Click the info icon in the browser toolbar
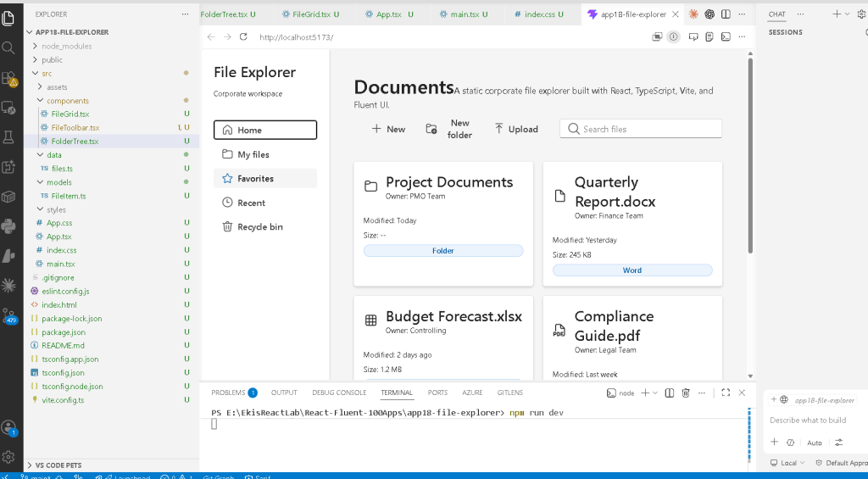The height and width of the screenshot is (479, 868). pyautogui.click(x=673, y=37)
